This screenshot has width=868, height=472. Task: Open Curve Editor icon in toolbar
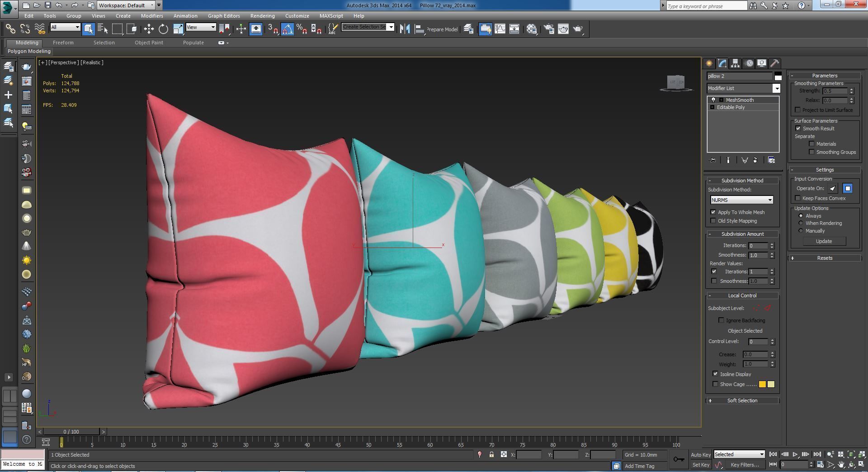click(500, 29)
